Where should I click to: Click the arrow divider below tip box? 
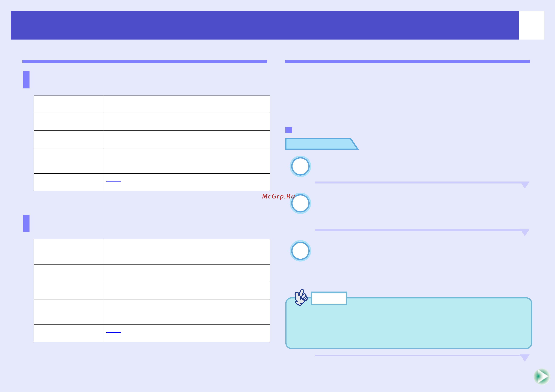pos(422,358)
